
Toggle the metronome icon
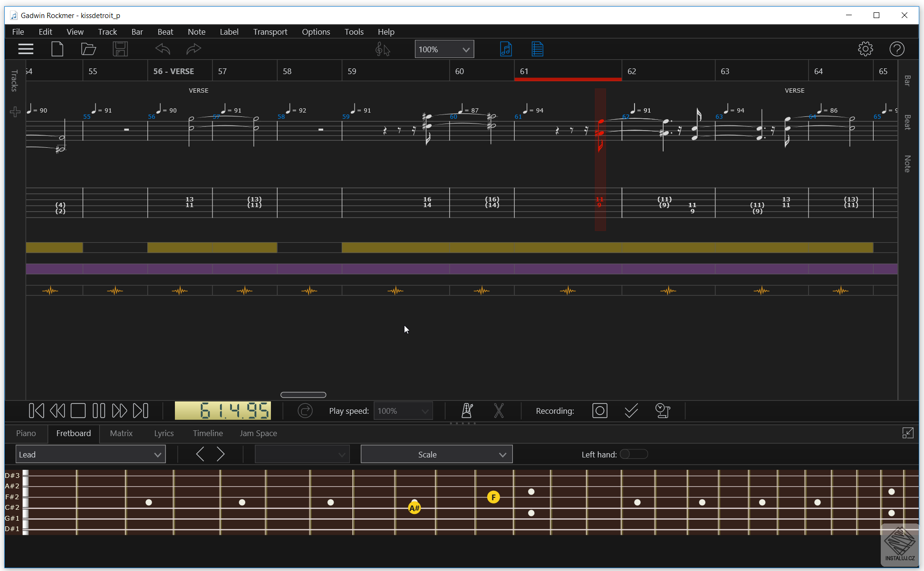pyautogui.click(x=467, y=410)
